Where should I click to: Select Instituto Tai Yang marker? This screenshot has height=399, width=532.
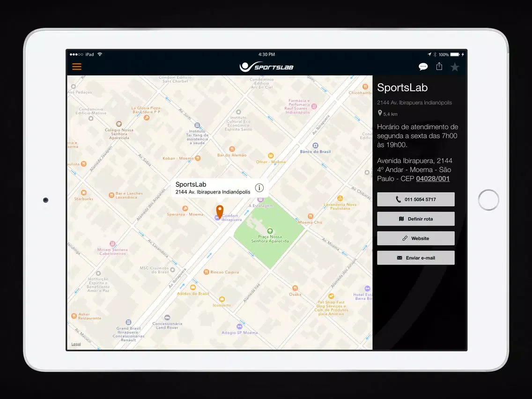pos(197,125)
